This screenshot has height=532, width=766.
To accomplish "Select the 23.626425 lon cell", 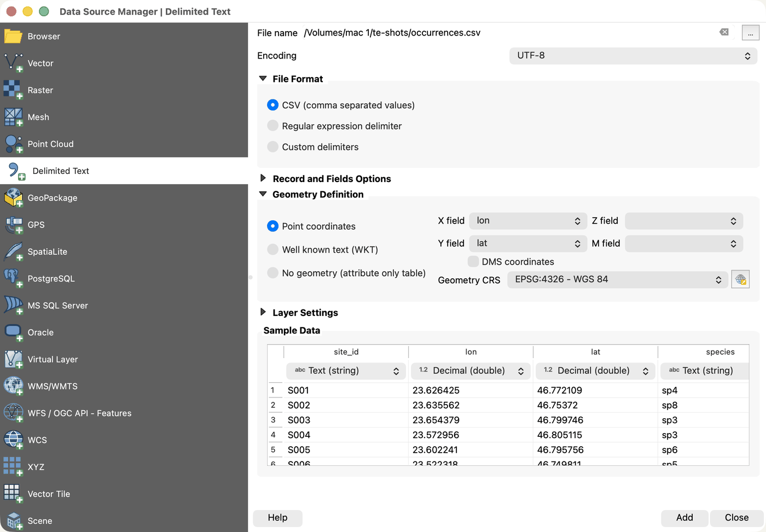I will tap(471, 390).
